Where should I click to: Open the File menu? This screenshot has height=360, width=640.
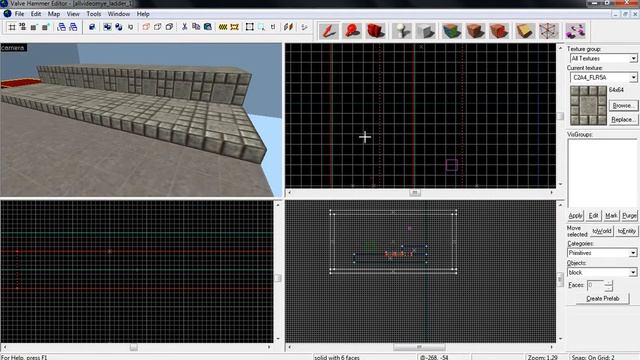tap(19, 14)
